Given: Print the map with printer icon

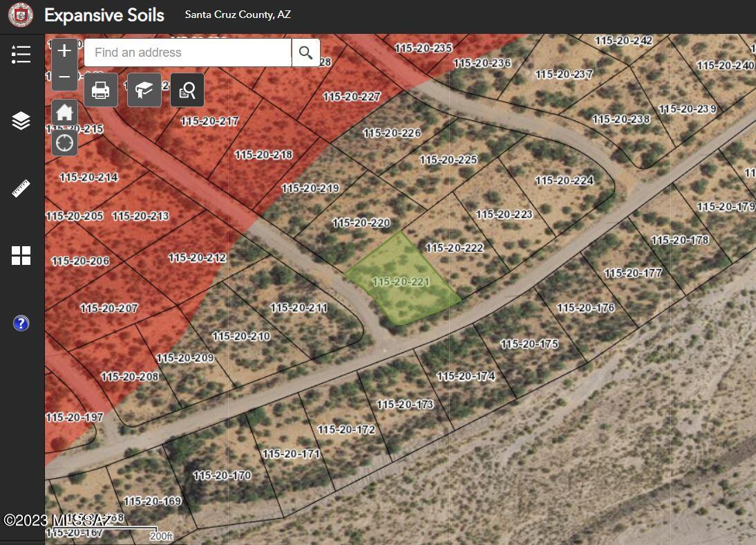Looking at the screenshot, I should [101, 90].
